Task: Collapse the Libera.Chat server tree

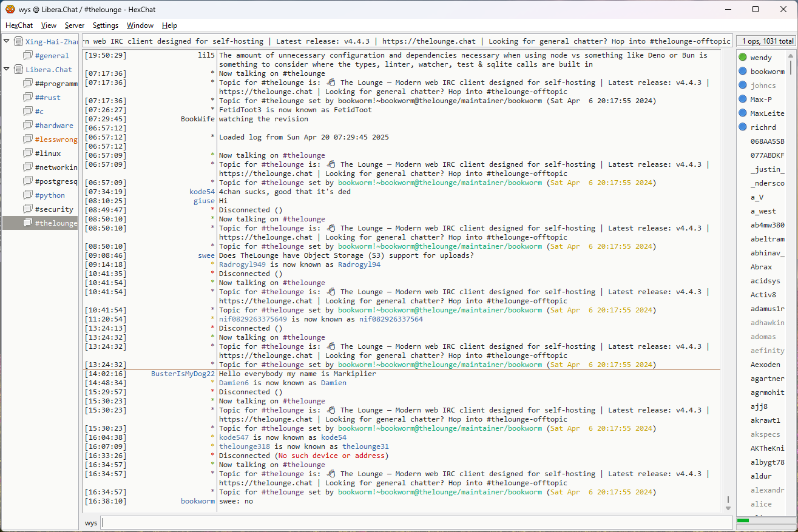Action: point(7,70)
